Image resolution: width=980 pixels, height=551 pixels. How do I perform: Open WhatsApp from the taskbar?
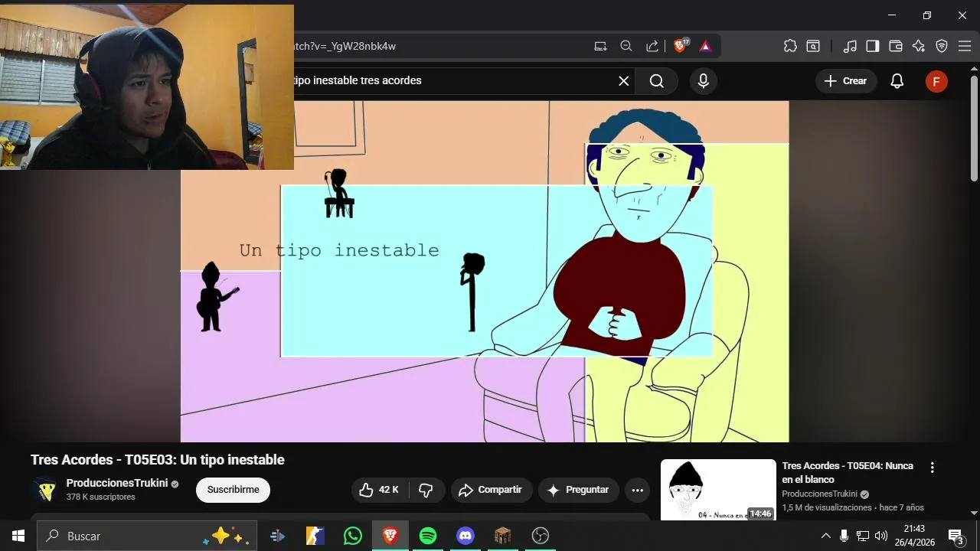coord(352,536)
